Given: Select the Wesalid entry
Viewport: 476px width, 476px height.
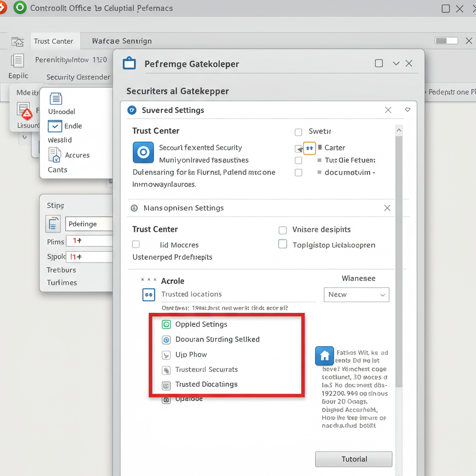Looking at the screenshot, I should tap(60, 140).
